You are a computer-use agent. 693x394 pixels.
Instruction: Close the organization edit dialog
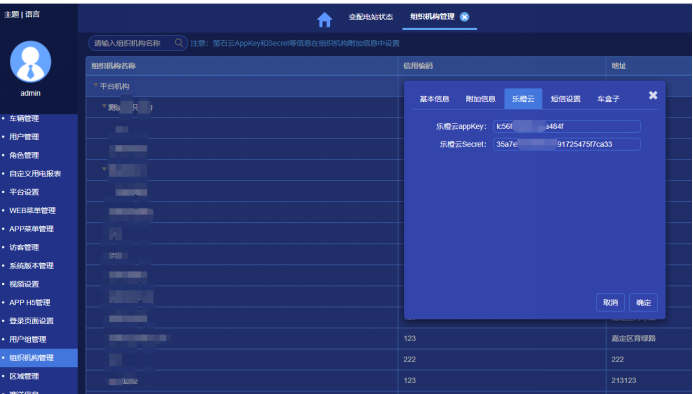[x=653, y=95]
